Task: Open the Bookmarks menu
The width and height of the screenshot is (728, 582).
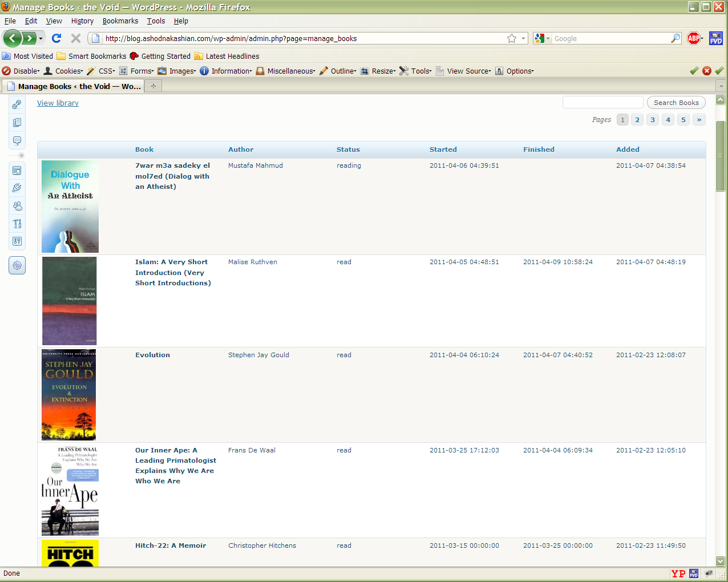Action: coord(120,21)
